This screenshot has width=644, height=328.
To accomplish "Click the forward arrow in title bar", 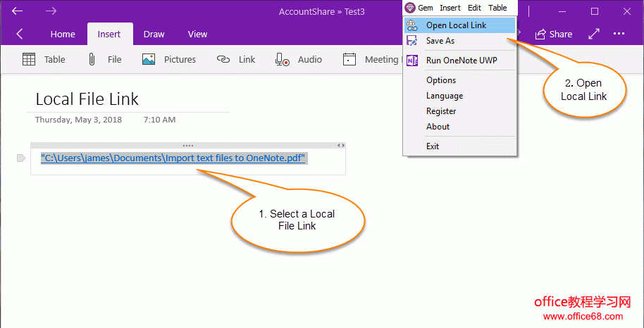I will pos(51,11).
